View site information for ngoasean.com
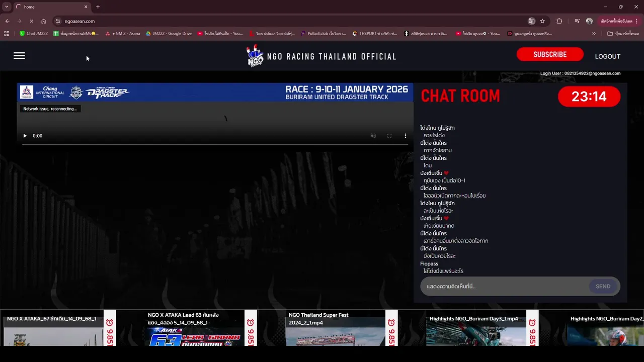Image resolution: width=644 pixels, height=362 pixels. point(58,21)
